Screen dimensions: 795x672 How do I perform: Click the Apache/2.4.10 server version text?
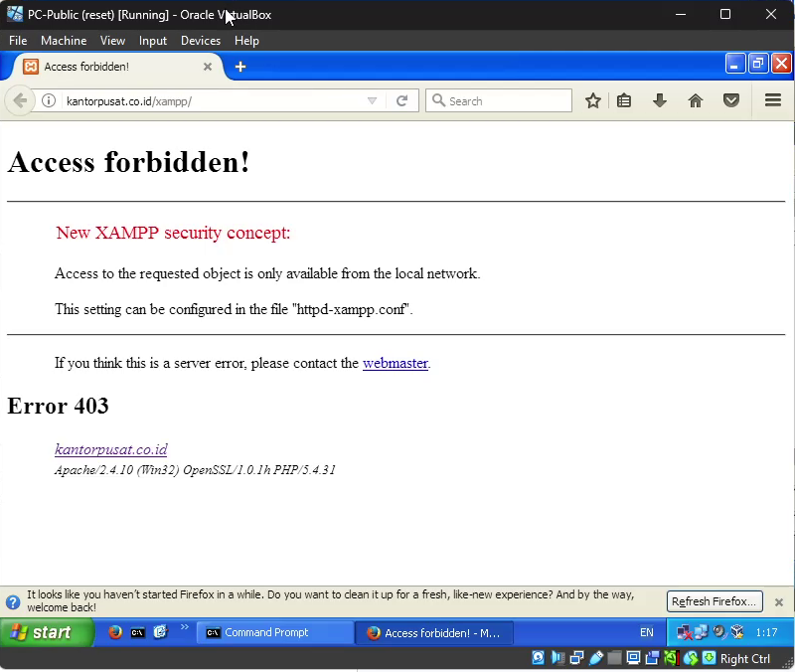click(195, 470)
